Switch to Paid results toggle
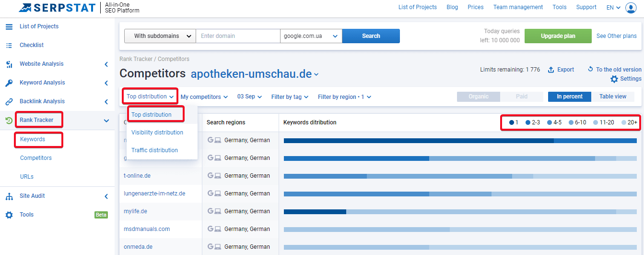The image size is (644, 255). [522, 97]
